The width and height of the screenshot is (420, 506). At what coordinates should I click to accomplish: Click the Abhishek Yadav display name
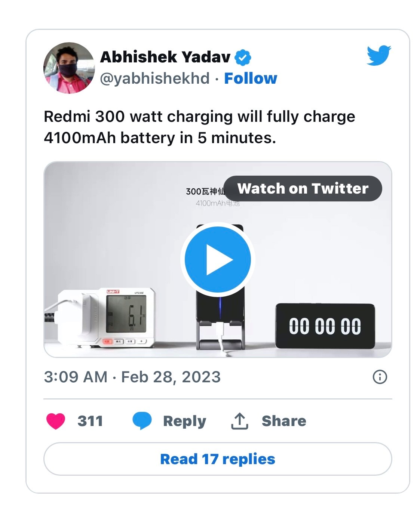165,57
